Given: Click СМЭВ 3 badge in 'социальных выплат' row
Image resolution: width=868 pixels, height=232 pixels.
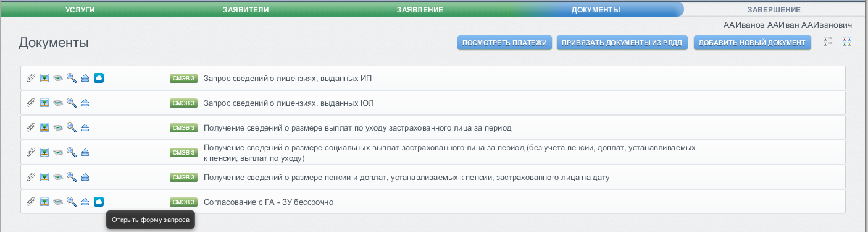Looking at the screenshot, I should (x=183, y=152).
